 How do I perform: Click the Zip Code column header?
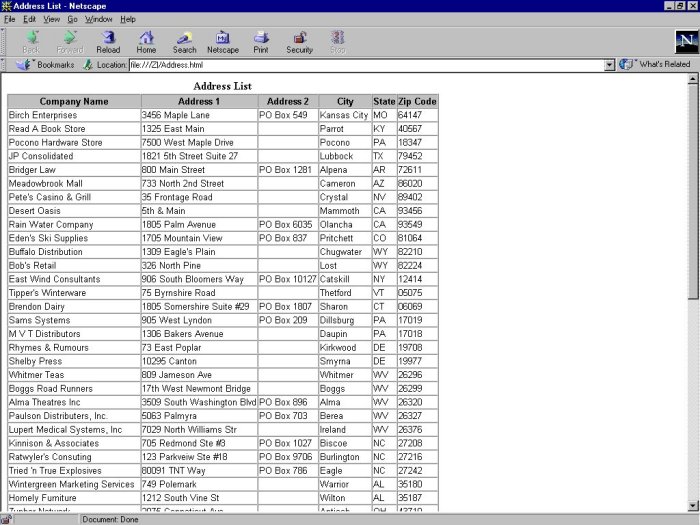417,101
